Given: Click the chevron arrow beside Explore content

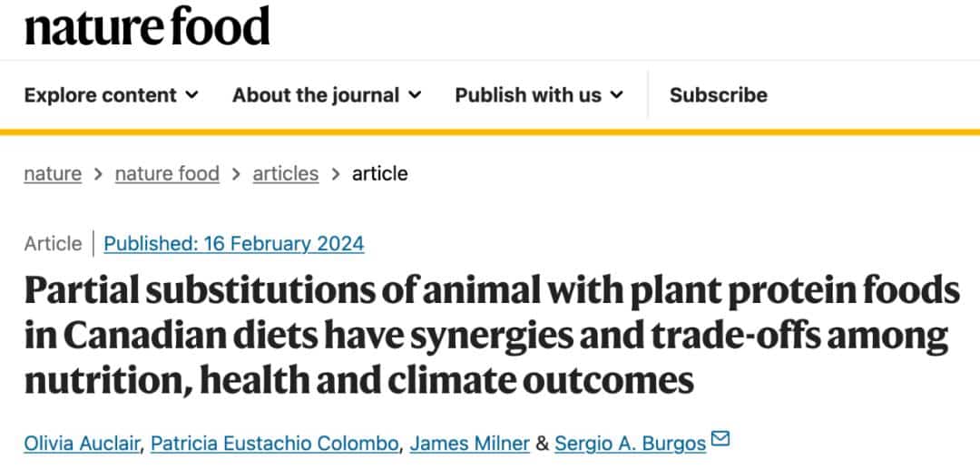Looking at the screenshot, I should coord(191,95).
